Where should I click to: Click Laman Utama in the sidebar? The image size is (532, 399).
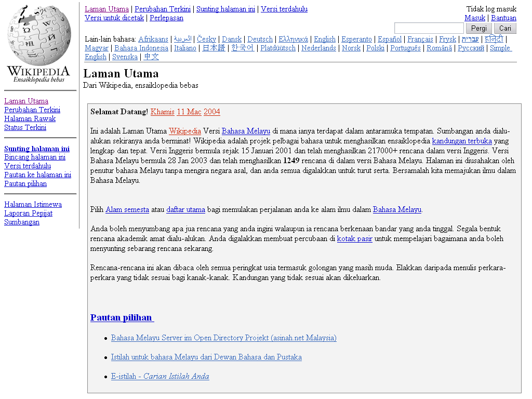click(x=26, y=101)
